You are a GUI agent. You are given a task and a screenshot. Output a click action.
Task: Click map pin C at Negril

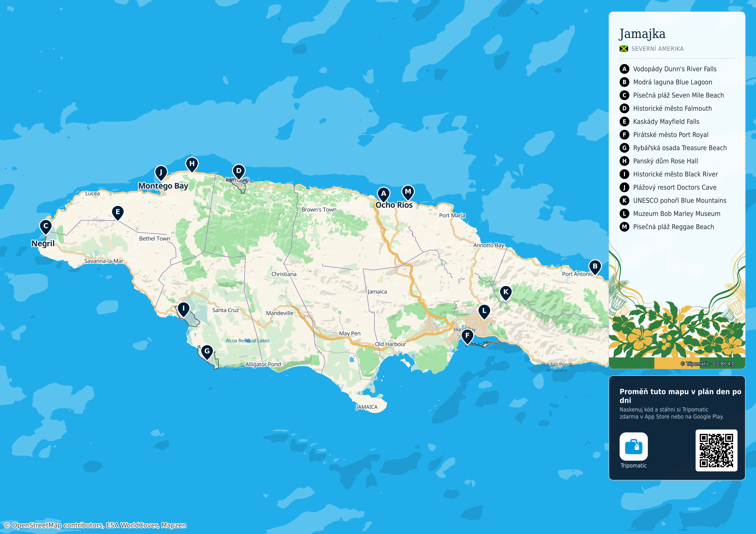tap(46, 226)
